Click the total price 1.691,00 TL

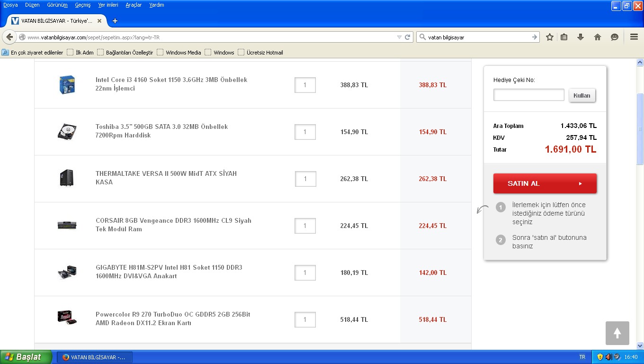(571, 149)
